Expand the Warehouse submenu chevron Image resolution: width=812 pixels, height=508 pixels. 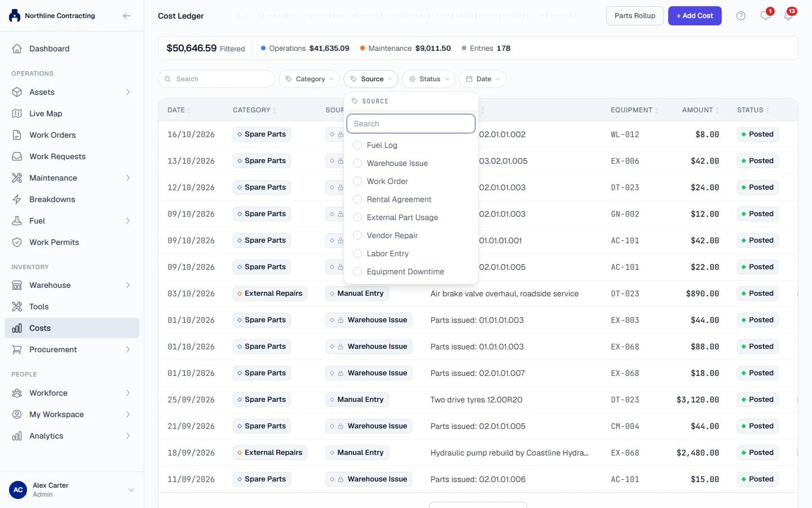128,285
